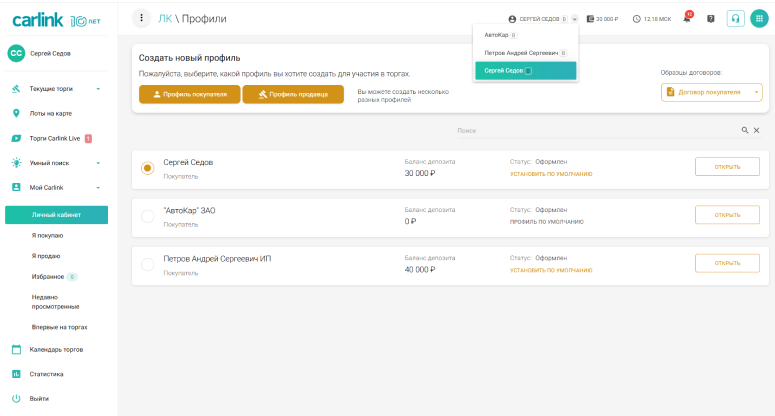Clear search with the X icon

click(x=757, y=131)
